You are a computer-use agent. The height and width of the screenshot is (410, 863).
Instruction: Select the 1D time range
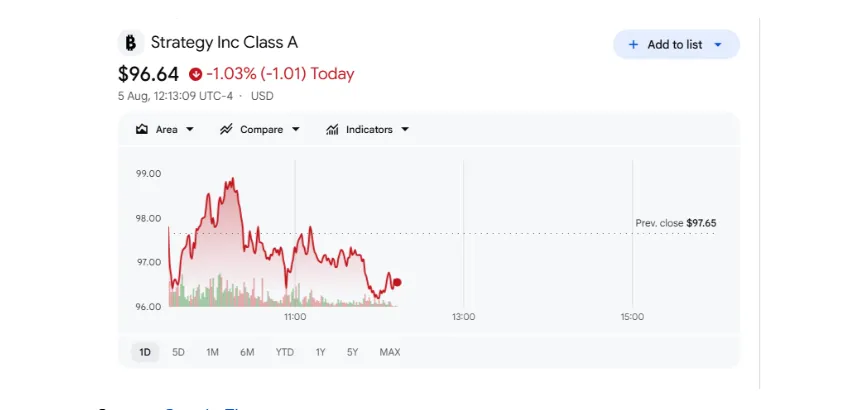[x=145, y=352]
